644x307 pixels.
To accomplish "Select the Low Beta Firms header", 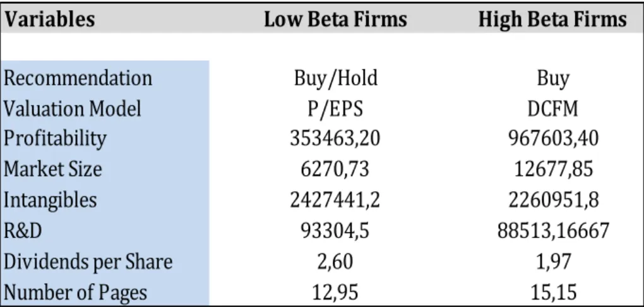I will [x=335, y=19].
